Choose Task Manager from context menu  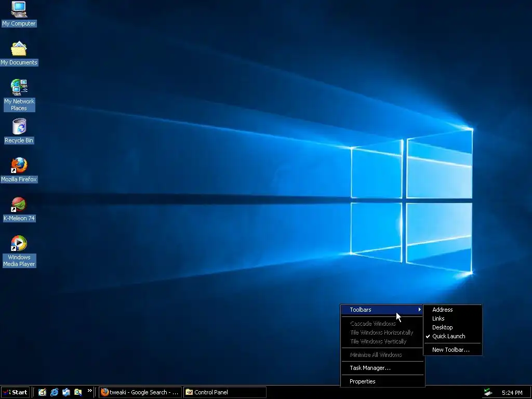(382, 368)
